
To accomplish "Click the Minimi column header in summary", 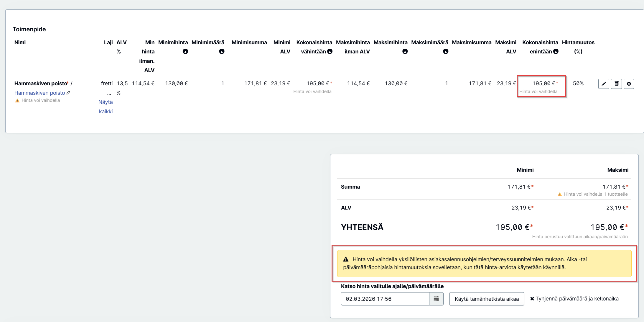I will tap(525, 170).
